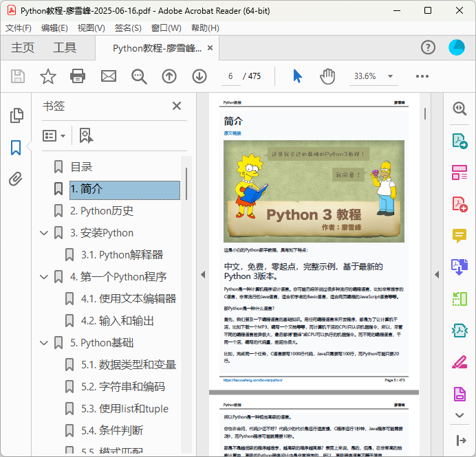Image resolution: width=476 pixels, height=457 pixels.
Task: Collapse the right tools pane arrow-bar icon
Action: tap(461, 440)
